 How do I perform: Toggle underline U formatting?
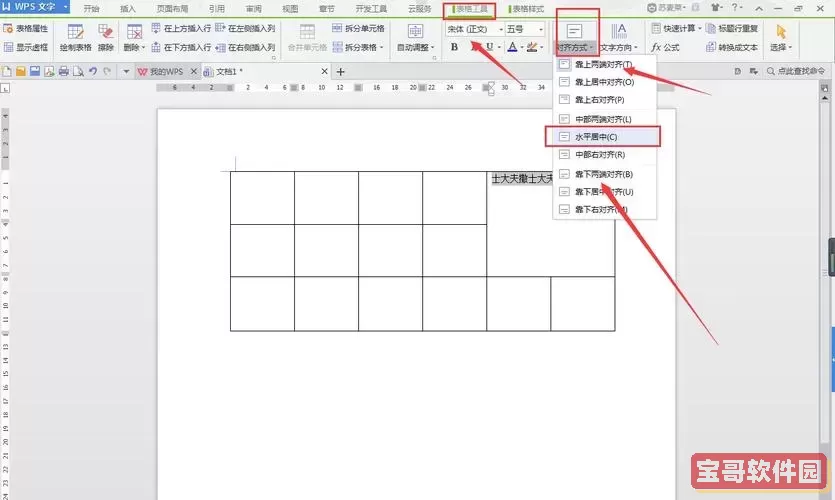490,47
